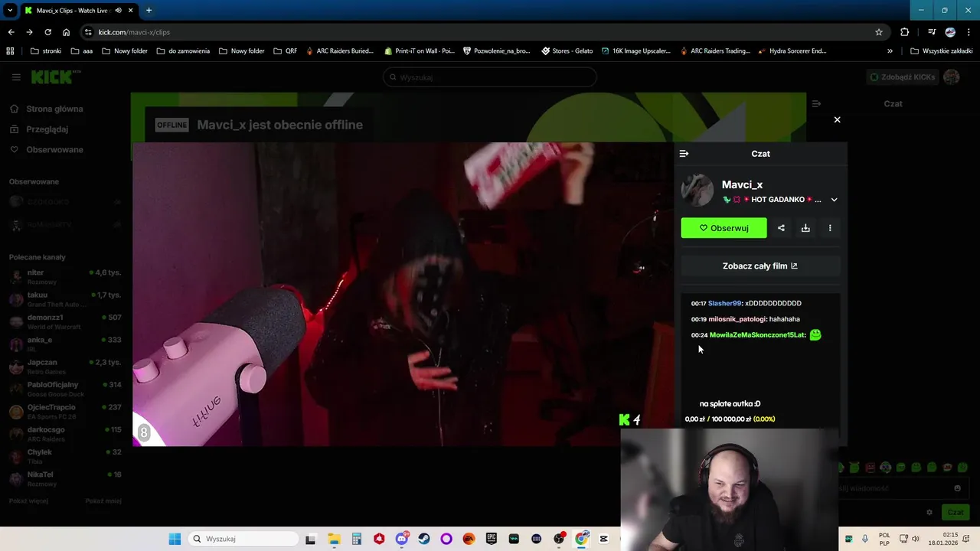Open the Chrome three-dot main menu
Viewport: 980px width, 551px height.
(969, 32)
